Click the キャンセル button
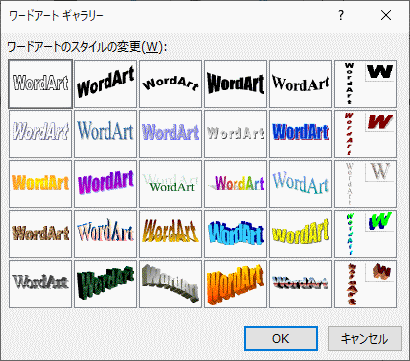Image resolution: width=410 pixels, height=361 pixels. click(x=365, y=339)
